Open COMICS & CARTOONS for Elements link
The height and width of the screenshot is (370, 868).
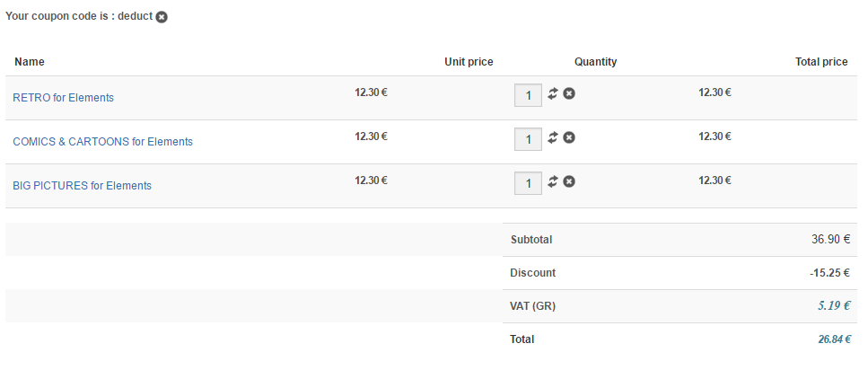102,142
